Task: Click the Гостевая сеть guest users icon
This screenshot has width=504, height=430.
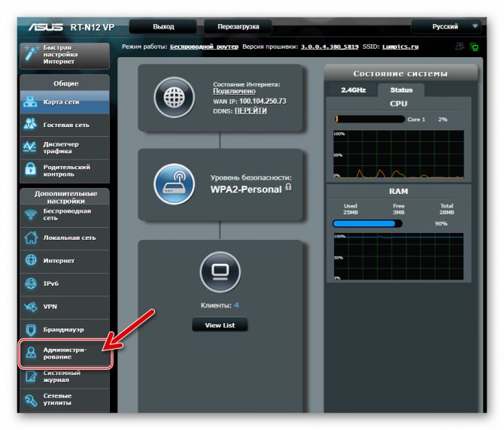Action: (x=30, y=124)
